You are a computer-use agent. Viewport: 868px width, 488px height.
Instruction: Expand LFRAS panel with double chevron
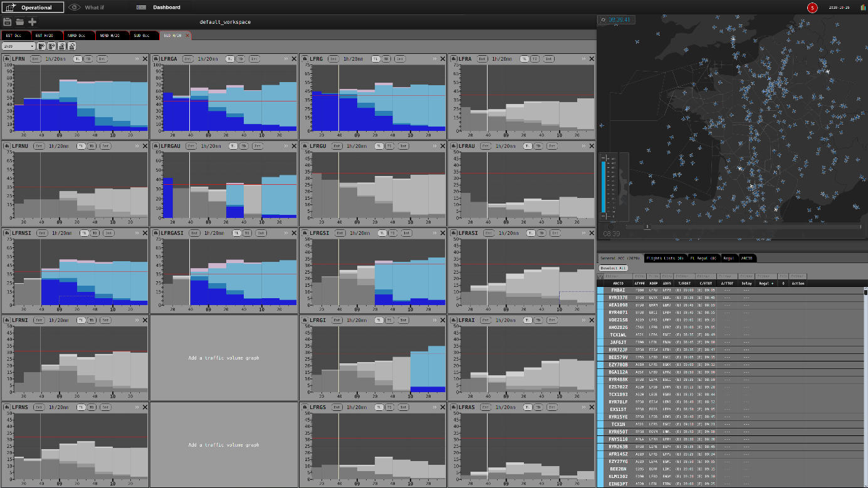click(583, 407)
